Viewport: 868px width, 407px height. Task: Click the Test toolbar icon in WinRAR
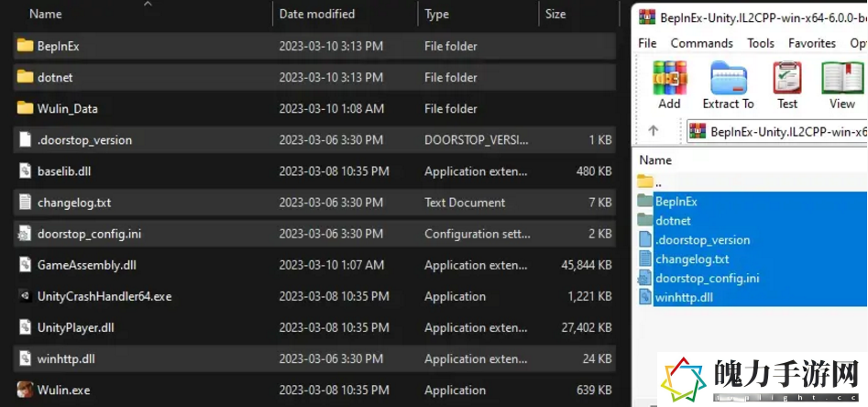point(786,78)
